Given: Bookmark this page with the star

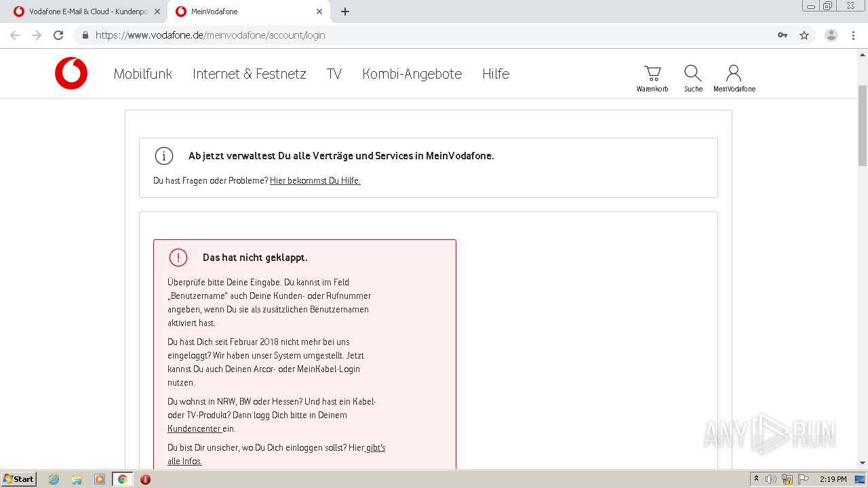Looking at the screenshot, I should click(804, 35).
